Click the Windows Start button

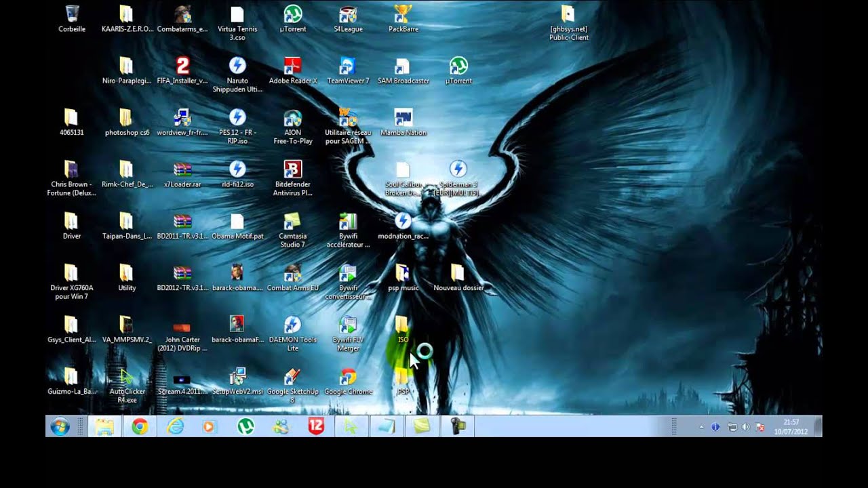(x=60, y=427)
